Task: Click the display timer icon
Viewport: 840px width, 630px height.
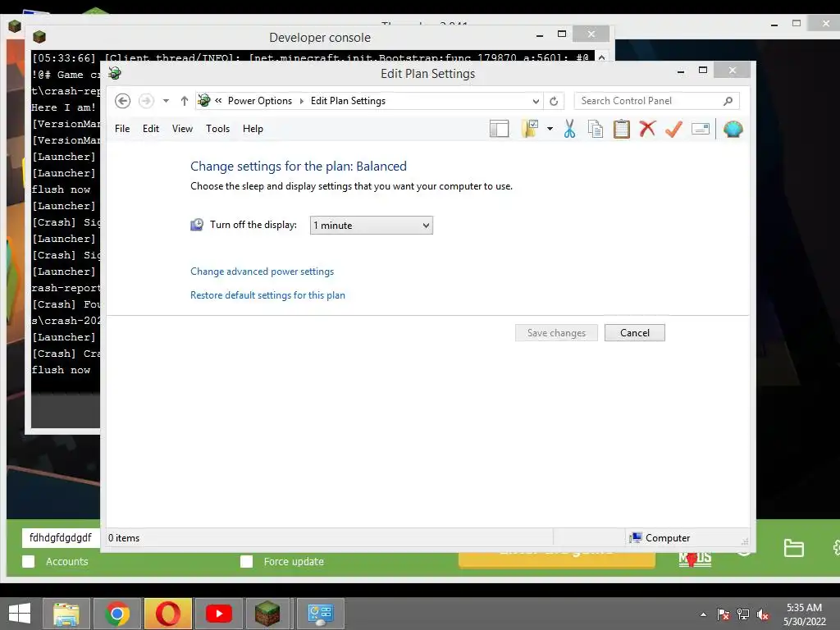Action: pyautogui.click(x=197, y=225)
